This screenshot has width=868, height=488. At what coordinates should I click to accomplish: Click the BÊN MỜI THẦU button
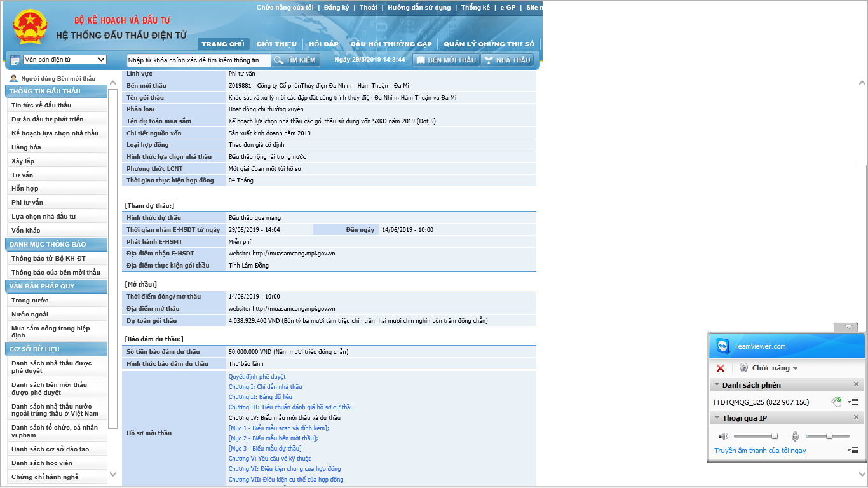[x=446, y=60]
